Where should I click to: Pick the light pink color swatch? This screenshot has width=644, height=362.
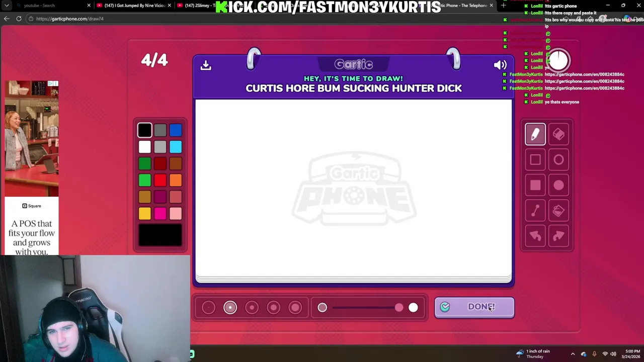click(x=176, y=214)
